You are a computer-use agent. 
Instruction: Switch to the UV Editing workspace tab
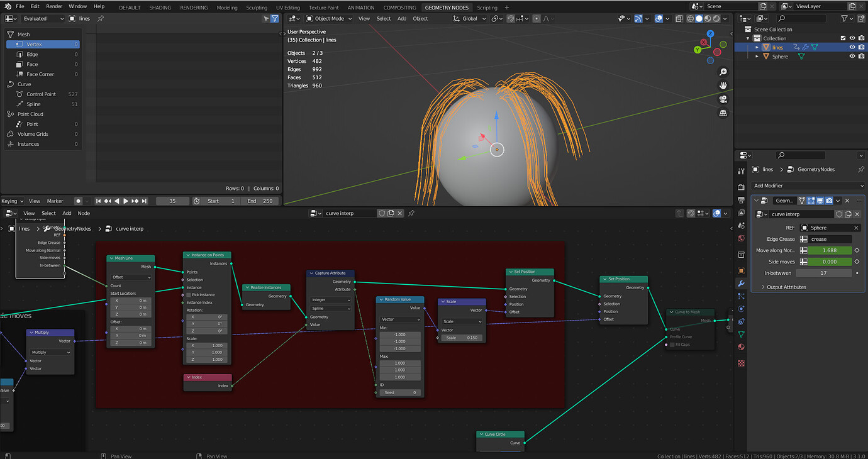coord(287,8)
